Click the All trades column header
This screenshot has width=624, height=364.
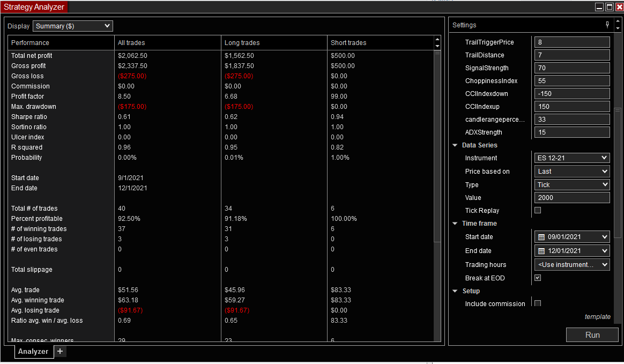click(x=168, y=42)
